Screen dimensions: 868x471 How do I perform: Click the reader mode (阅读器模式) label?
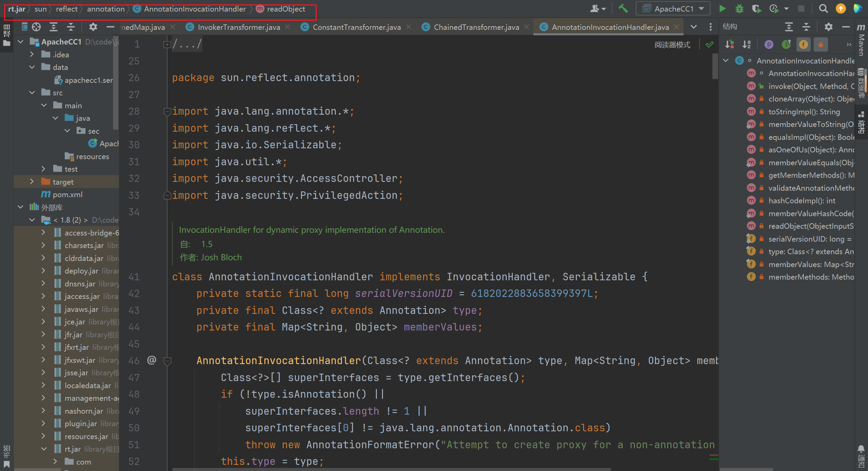pos(672,45)
